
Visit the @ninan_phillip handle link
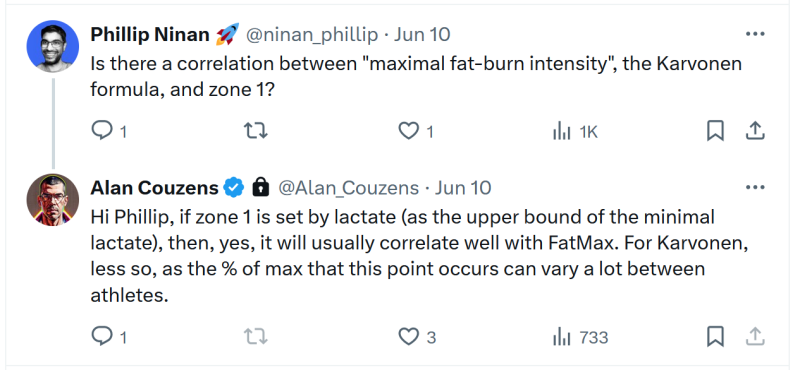click(312, 35)
